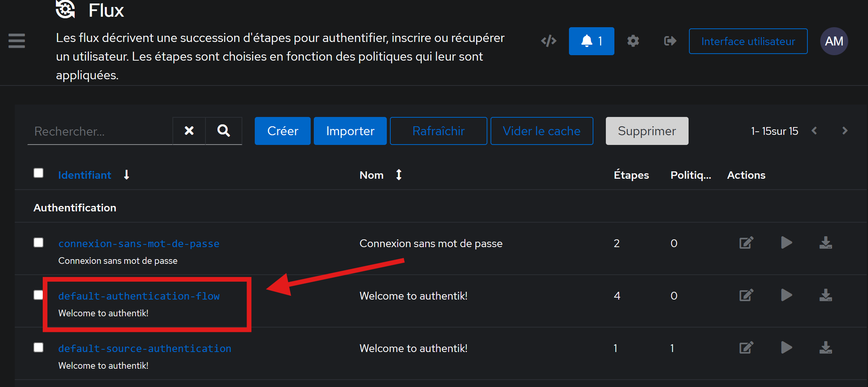Open default-source-authentication link
This screenshot has width=868, height=387.
coord(145,349)
